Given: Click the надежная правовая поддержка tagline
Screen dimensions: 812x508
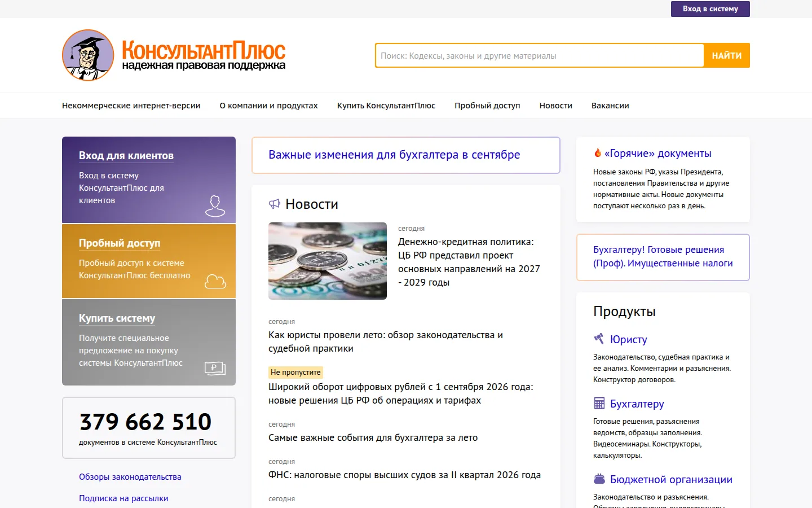Looking at the screenshot, I should point(204,65).
